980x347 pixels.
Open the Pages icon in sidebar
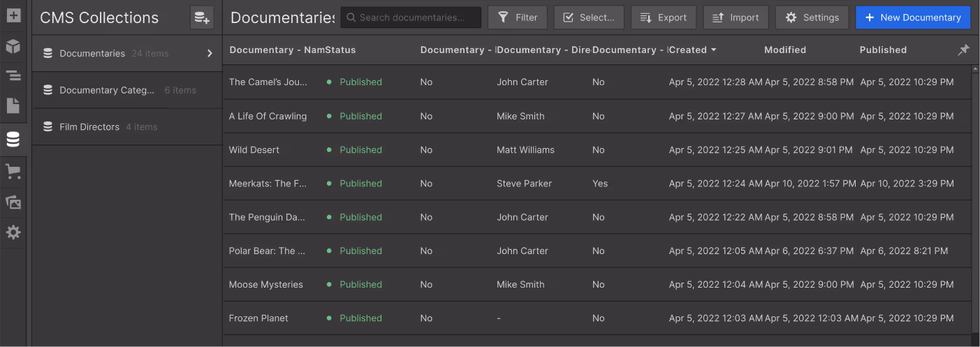pos(13,106)
